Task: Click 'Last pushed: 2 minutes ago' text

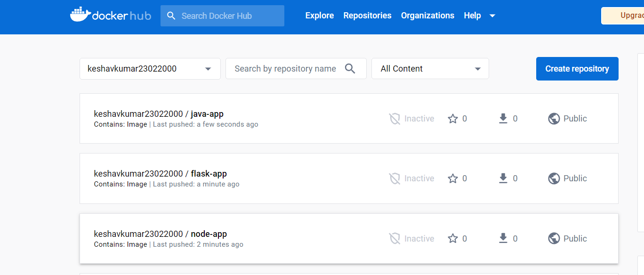Action: [x=198, y=244]
